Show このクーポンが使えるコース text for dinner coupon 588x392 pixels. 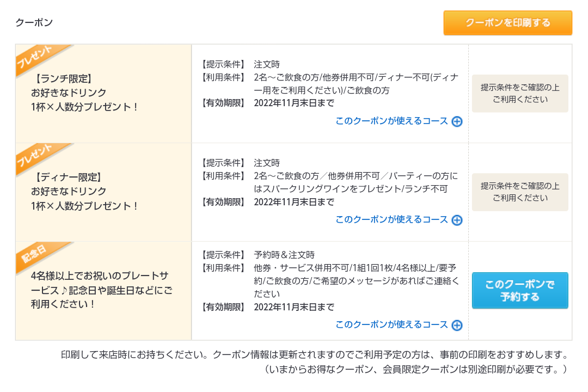[391, 219]
